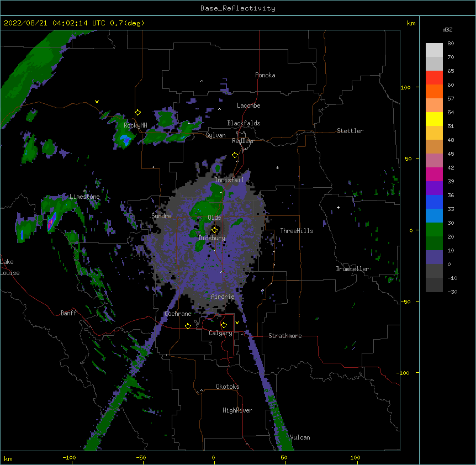
Task: Select the Strathmore label
Action: pyautogui.click(x=285, y=336)
